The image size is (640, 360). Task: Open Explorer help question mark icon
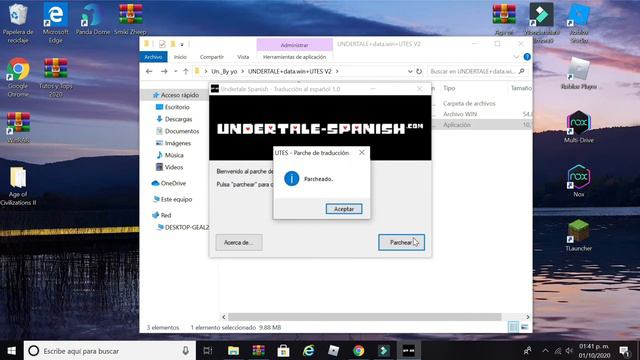pyautogui.click(x=527, y=57)
